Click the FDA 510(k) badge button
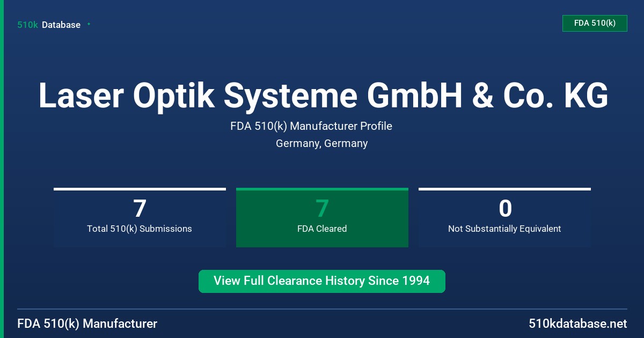 595,23
